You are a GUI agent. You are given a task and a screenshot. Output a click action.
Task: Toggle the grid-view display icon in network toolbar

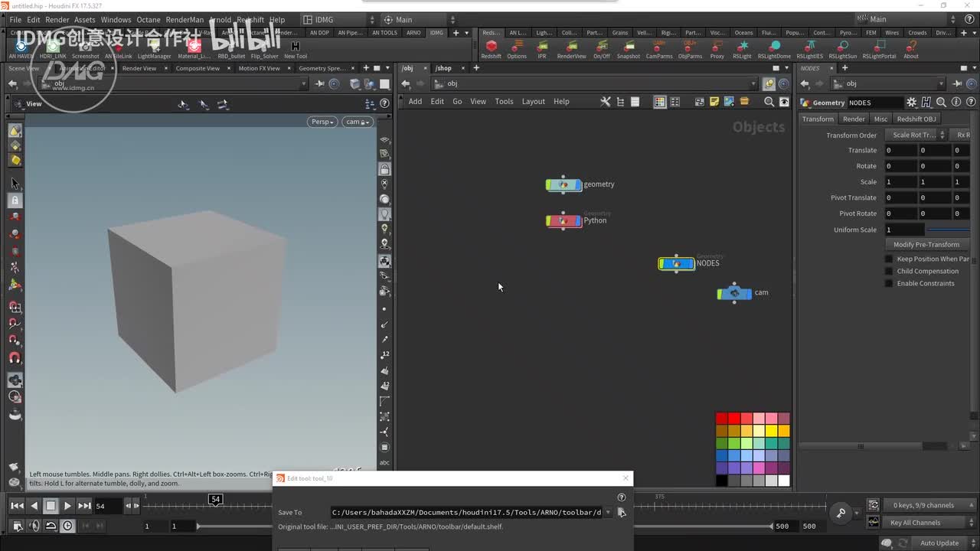pos(660,102)
